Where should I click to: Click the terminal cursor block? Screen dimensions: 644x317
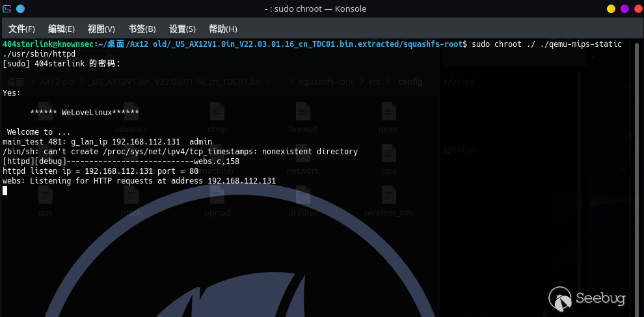coord(5,190)
